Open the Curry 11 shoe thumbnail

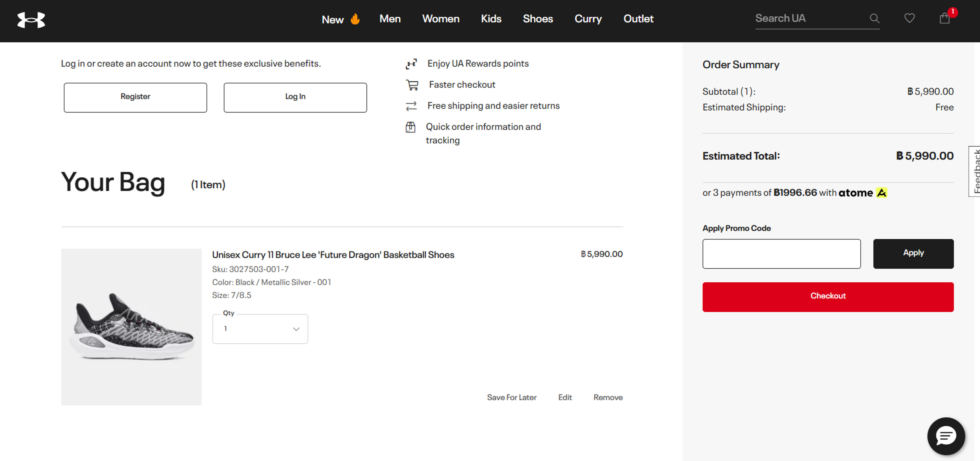[131, 327]
